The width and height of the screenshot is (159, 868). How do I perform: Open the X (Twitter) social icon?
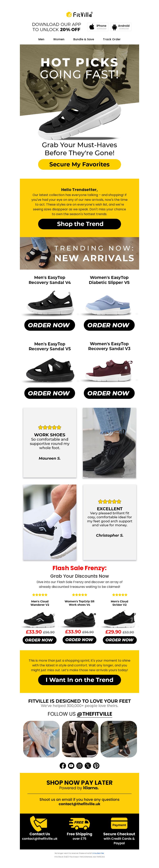click(88, 766)
